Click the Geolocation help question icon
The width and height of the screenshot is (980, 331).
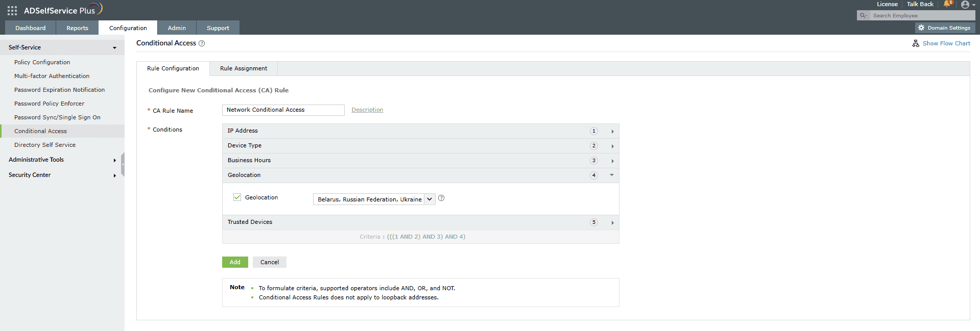click(441, 198)
